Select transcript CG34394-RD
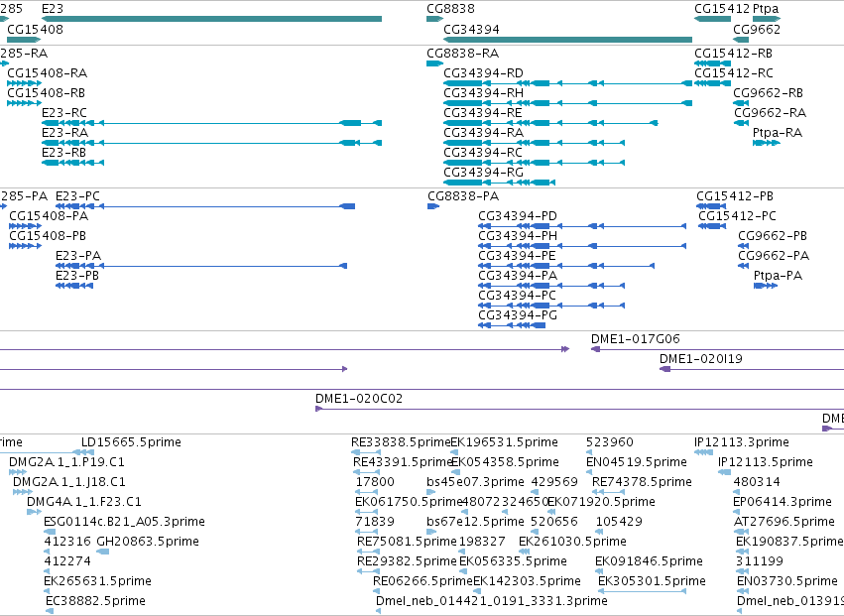Screen dimensions: 844x616 [x=568, y=83]
